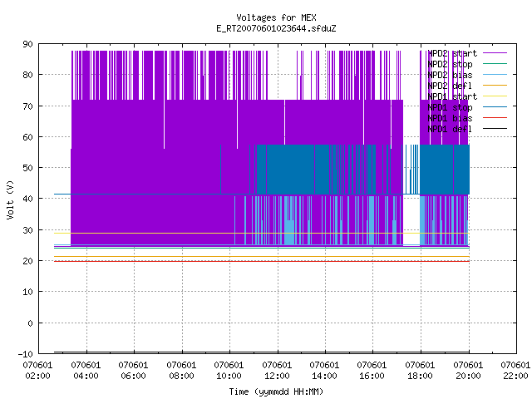This screenshot has width=532, height=399.
Task: Click the file name E_RT20070601023644.sfduZ subtitle
Action: pyautogui.click(x=276, y=28)
